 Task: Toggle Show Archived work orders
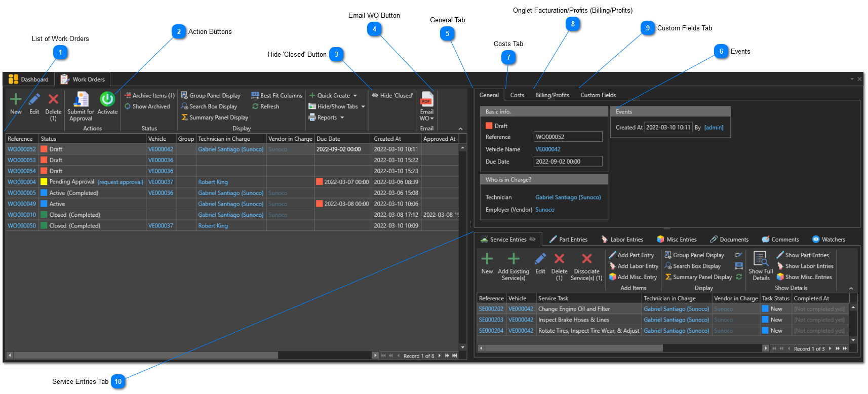pos(147,107)
